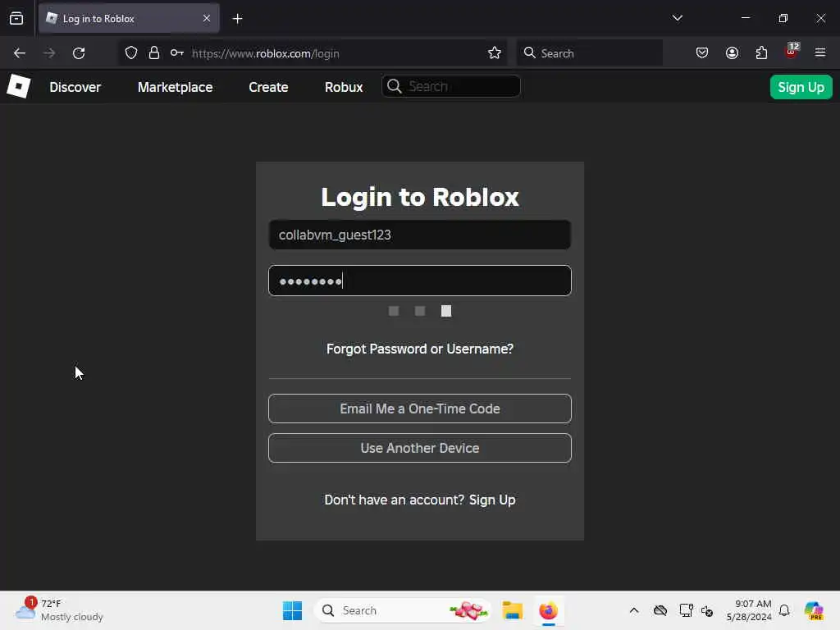The image size is (840, 630).
Task: Switch to Firefox in the taskbar
Action: point(548,610)
